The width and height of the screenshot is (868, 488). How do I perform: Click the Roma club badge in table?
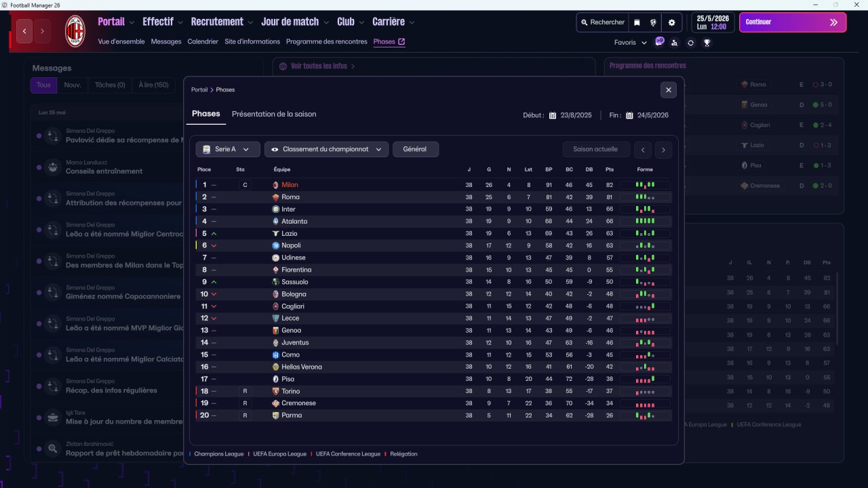click(x=275, y=197)
